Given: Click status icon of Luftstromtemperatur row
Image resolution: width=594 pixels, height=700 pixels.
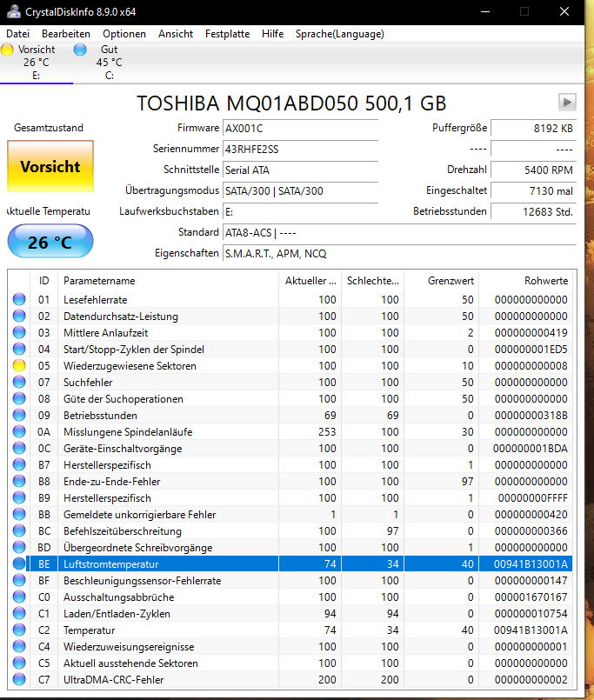Looking at the screenshot, I should [x=19, y=563].
